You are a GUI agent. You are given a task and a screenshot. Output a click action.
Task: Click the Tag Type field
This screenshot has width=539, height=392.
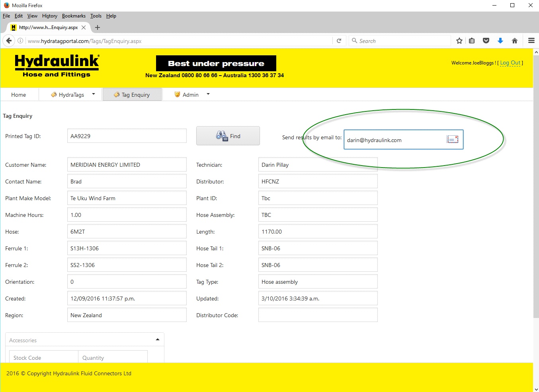point(318,281)
